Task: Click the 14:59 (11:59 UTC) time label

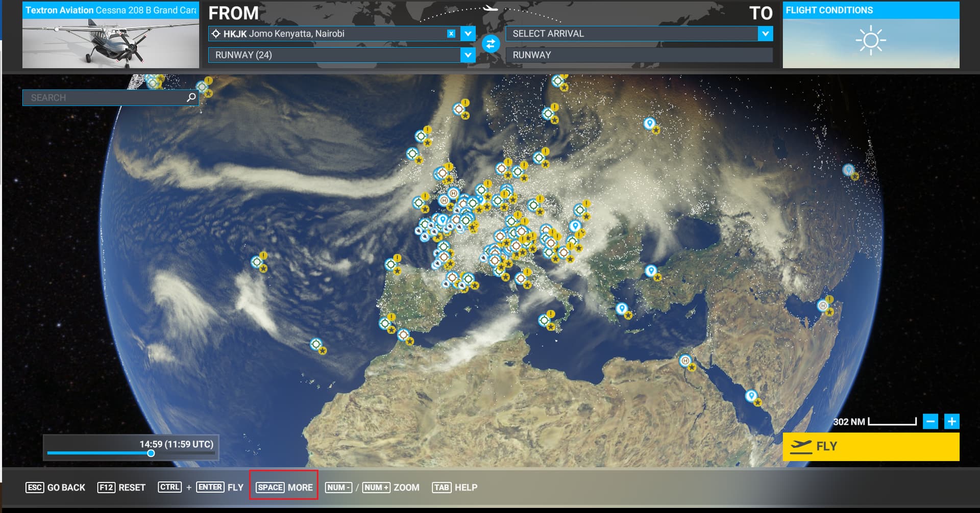Action: (x=177, y=444)
